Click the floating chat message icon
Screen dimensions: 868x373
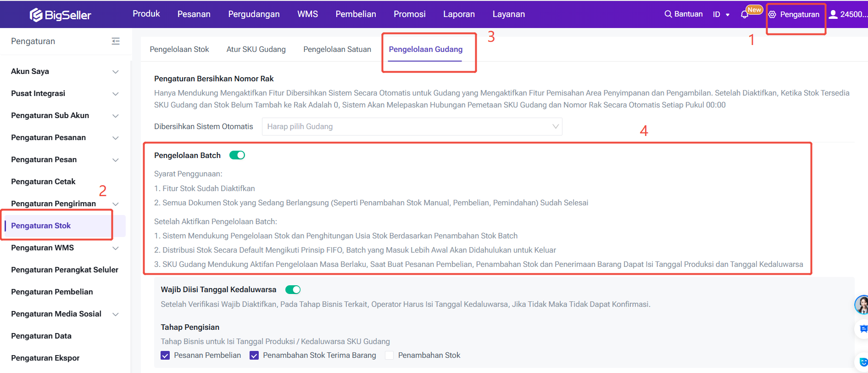click(x=863, y=329)
